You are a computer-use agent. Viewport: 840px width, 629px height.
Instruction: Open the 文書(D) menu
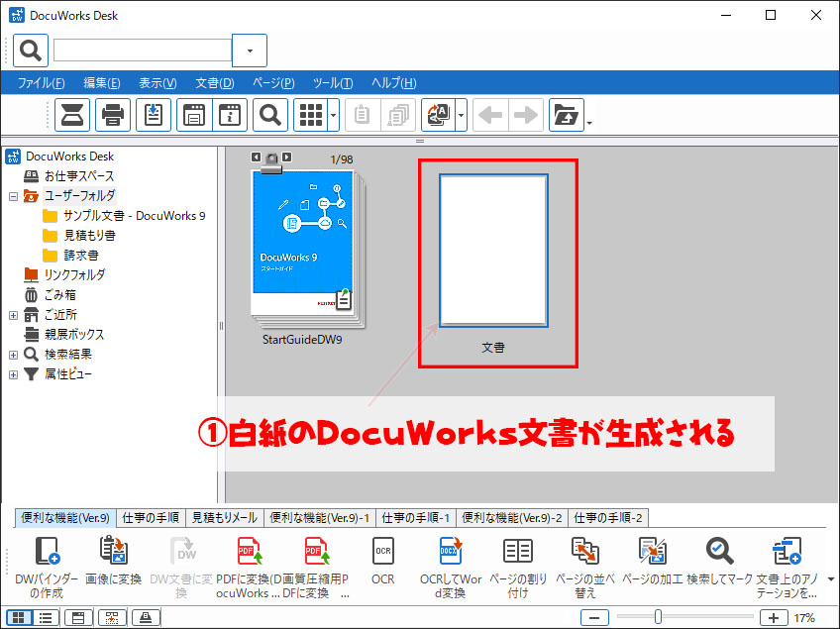coord(215,83)
